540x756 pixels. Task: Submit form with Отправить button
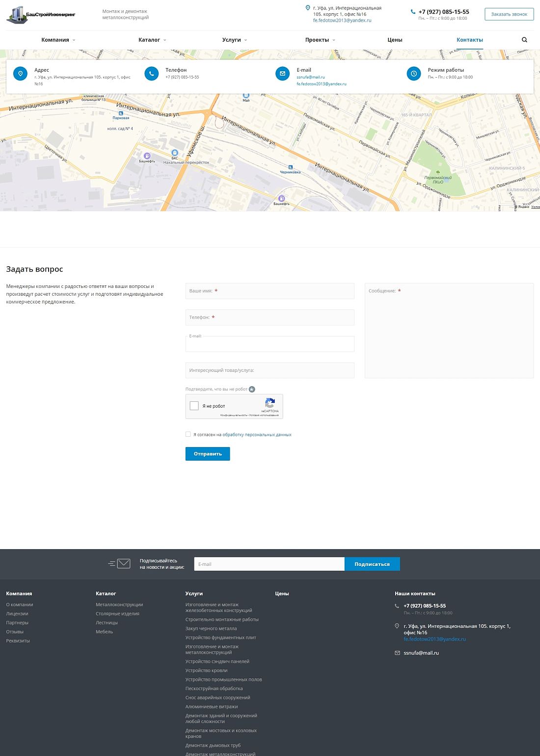click(x=208, y=454)
